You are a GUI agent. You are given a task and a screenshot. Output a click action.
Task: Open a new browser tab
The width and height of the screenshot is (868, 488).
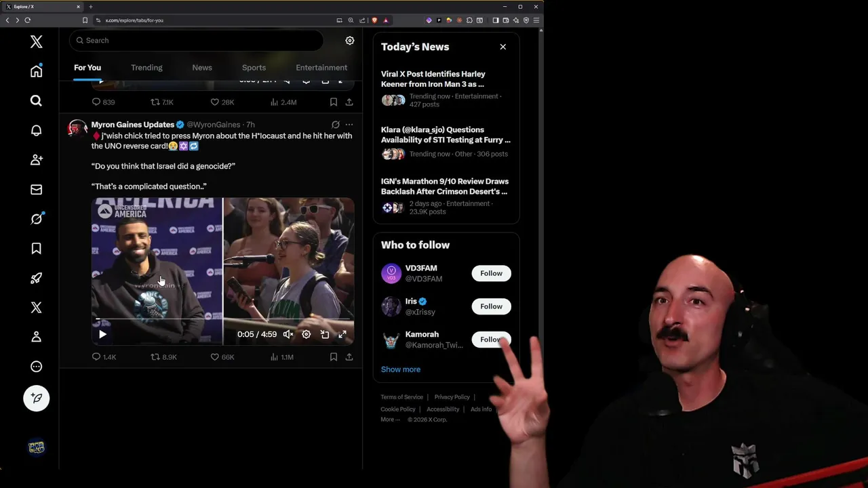[90, 7]
